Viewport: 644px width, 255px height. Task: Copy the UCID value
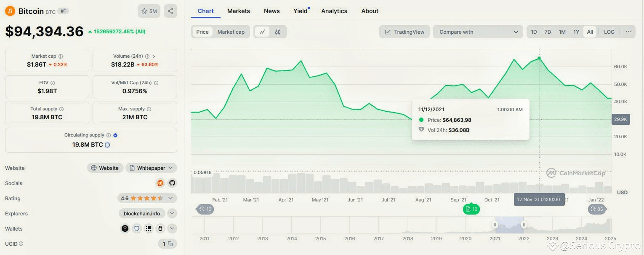170,244
